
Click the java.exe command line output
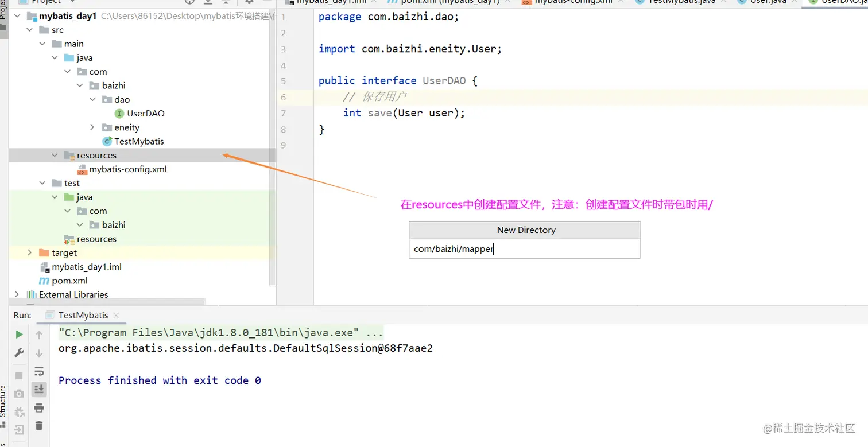pos(221,333)
